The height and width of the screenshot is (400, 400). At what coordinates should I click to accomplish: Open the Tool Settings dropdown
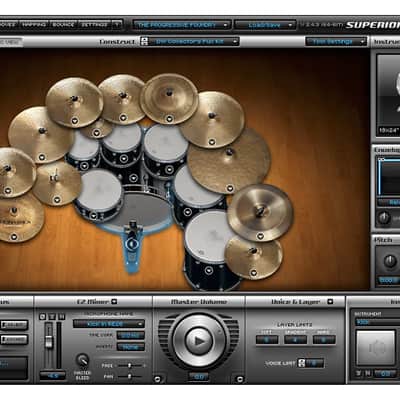click(336, 42)
